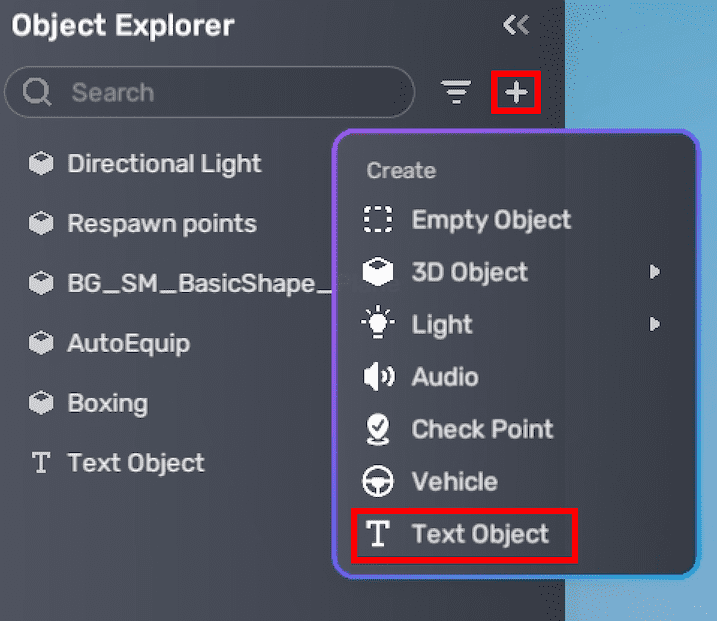Click the Directional Light cube icon

pyautogui.click(x=41, y=164)
